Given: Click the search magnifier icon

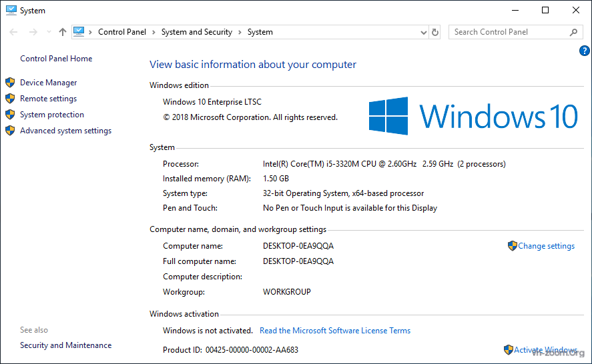Looking at the screenshot, I should pyautogui.click(x=573, y=33).
